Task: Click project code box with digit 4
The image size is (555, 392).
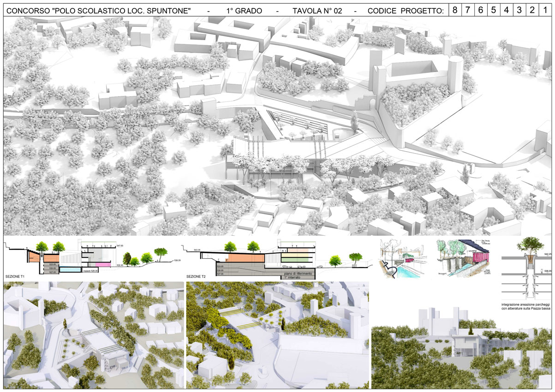Action: point(507,10)
